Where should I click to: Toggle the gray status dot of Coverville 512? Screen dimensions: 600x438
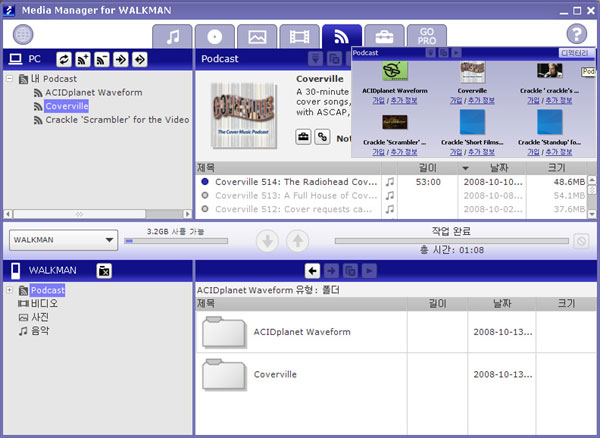pos(205,209)
